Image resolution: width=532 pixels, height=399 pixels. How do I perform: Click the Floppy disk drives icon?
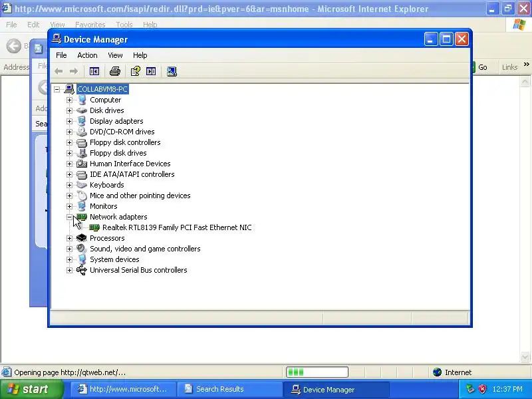point(82,153)
